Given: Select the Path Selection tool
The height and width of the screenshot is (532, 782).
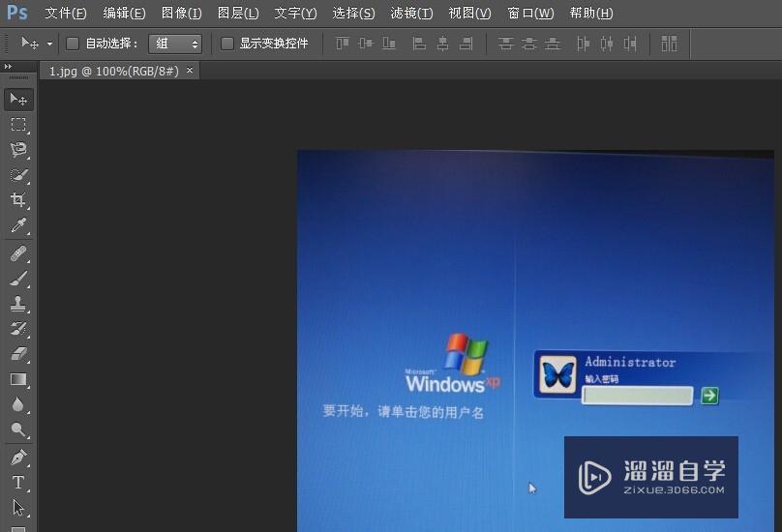Looking at the screenshot, I should pos(18,508).
